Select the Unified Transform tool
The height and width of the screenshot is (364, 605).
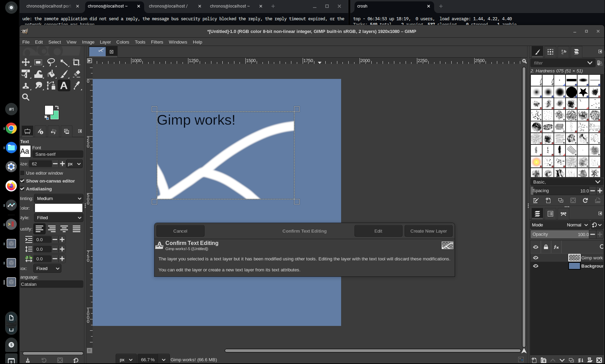click(26, 74)
